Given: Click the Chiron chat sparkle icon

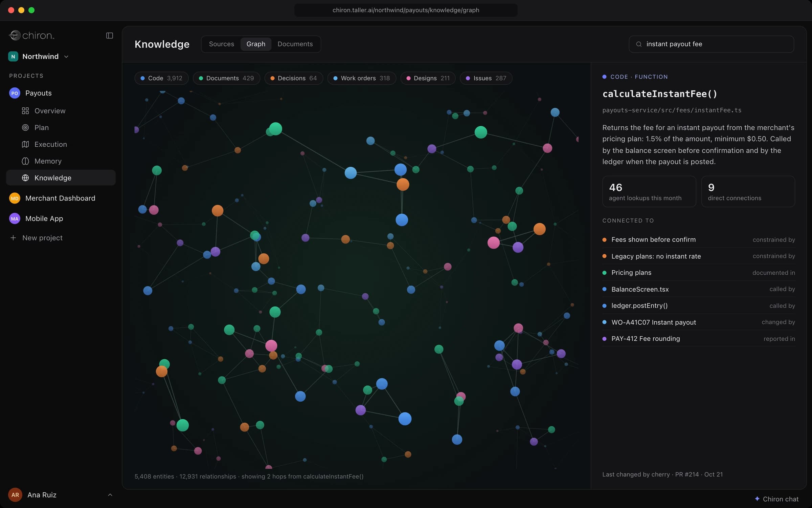Looking at the screenshot, I should point(757,499).
